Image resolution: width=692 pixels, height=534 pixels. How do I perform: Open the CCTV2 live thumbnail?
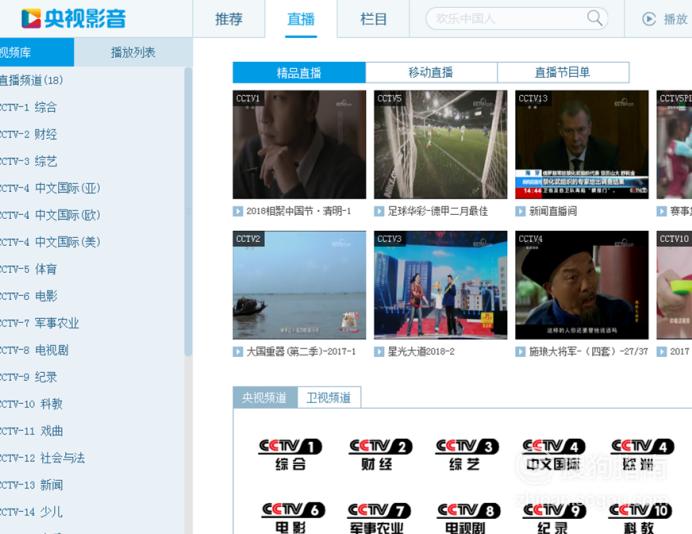[x=299, y=285]
